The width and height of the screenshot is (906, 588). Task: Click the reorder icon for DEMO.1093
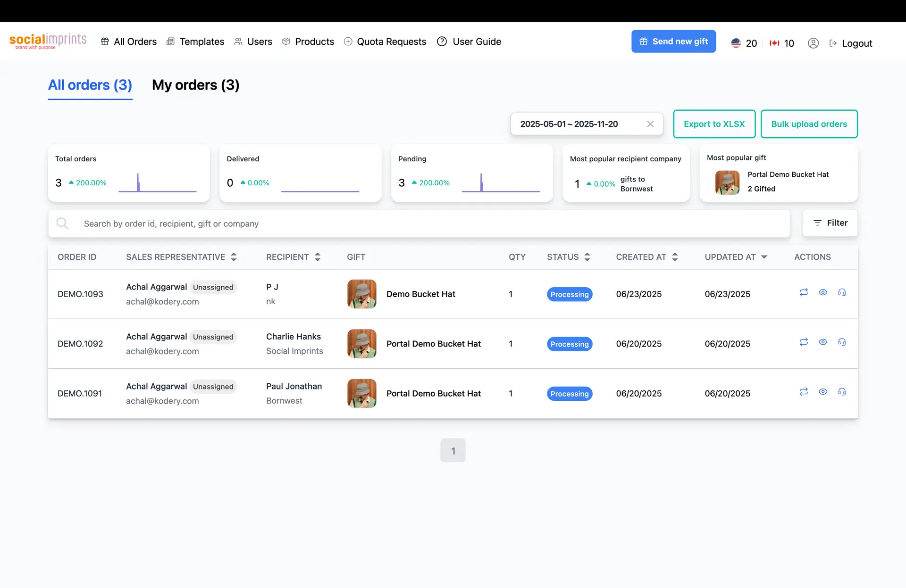[804, 292]
